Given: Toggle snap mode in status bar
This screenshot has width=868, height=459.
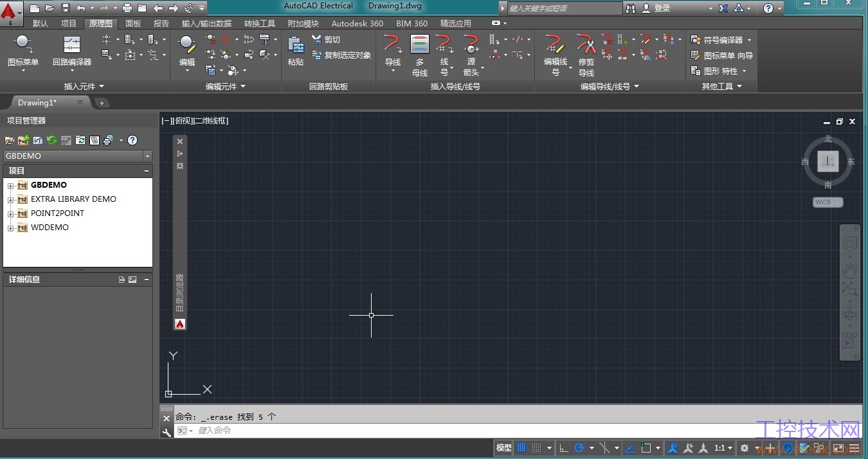Looking at the screenshot, I should pyautogui.click(x=536, y=447).
